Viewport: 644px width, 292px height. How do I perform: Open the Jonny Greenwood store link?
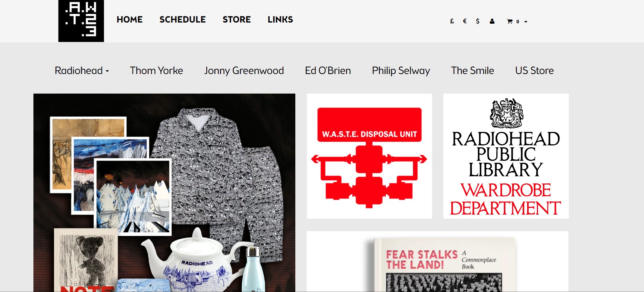click(244, 71)
